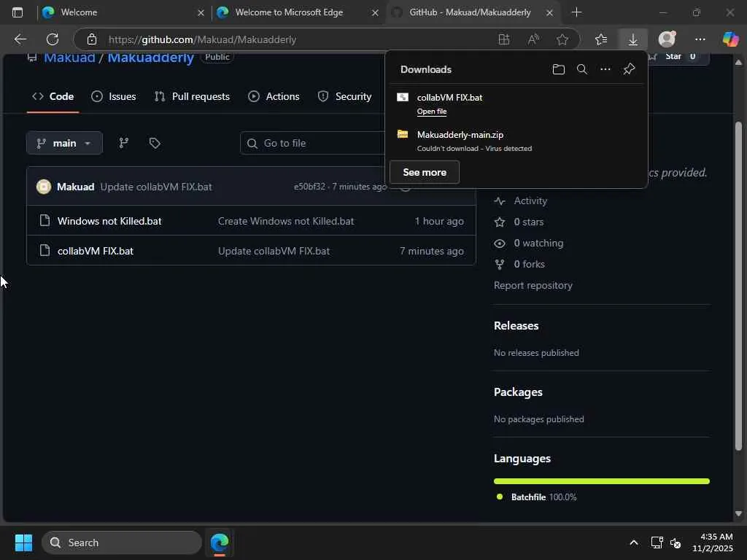Viewport: 747px width, 560px height.
Task: Launch Copilot from the toolbar
Action: (729, 39)
